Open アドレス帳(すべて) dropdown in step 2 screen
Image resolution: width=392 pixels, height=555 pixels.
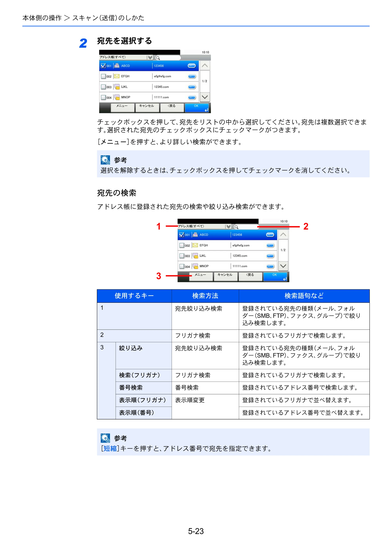coord(126,57)
